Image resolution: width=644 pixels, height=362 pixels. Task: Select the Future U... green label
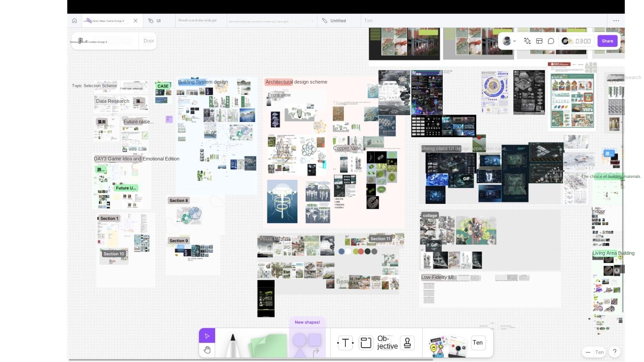126,188
